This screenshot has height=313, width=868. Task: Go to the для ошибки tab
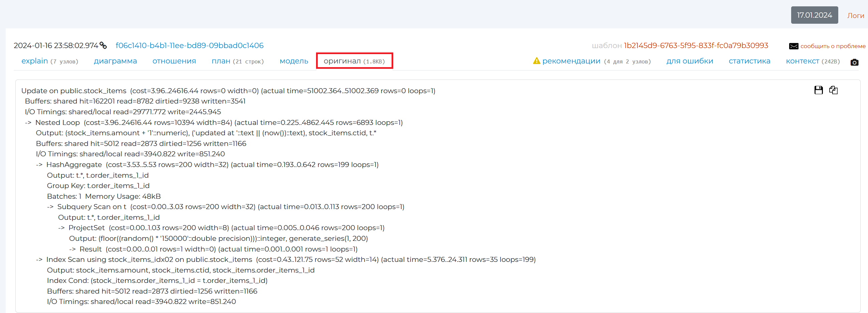click(x=689, y=61)
